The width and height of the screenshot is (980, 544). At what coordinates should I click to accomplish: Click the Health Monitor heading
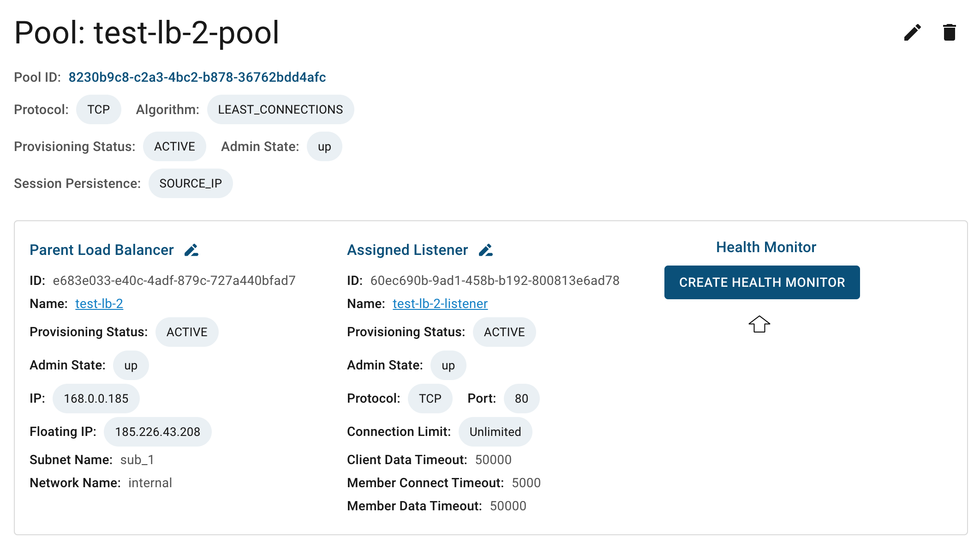click(766, 247)
